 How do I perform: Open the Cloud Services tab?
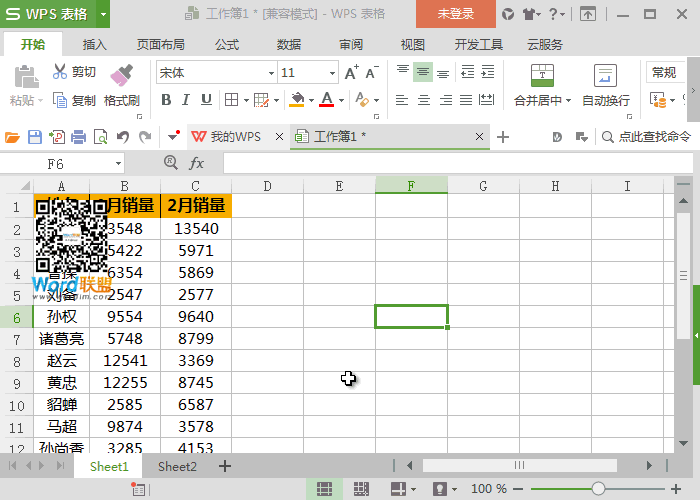tap(545, 45)
